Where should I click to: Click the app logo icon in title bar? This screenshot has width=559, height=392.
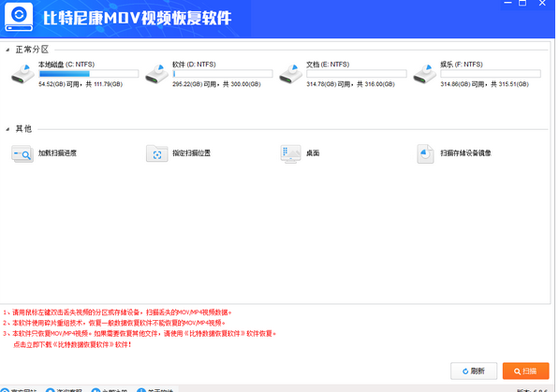[19, 17]
